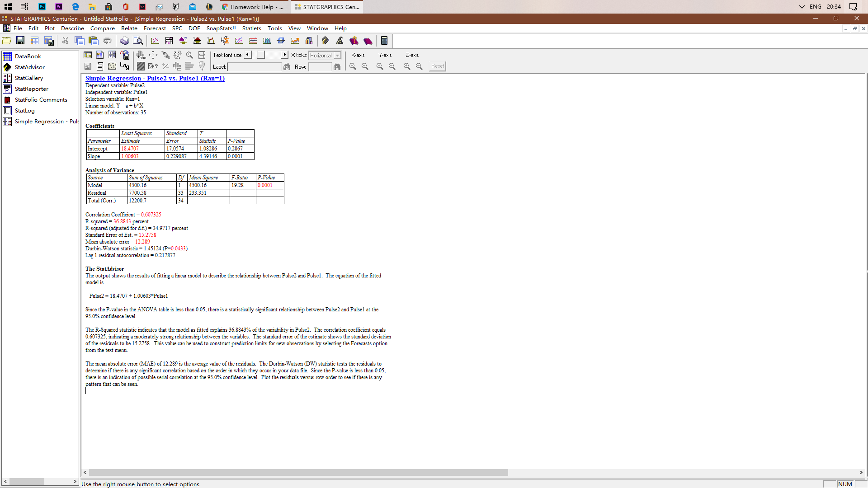Click the Undo icon
The width and height of the screenshot is (868, 488).
(x=108, y=41)
